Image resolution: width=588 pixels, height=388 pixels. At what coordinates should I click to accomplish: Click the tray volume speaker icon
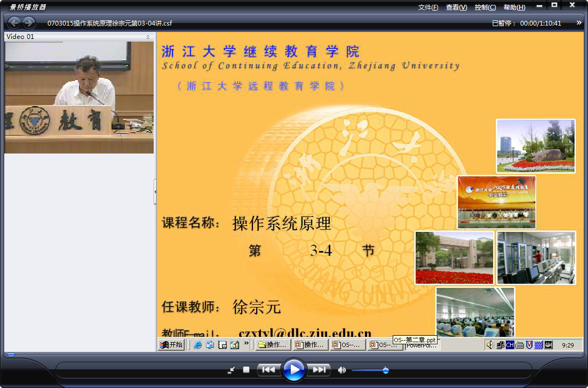click(x=489, y=345)
